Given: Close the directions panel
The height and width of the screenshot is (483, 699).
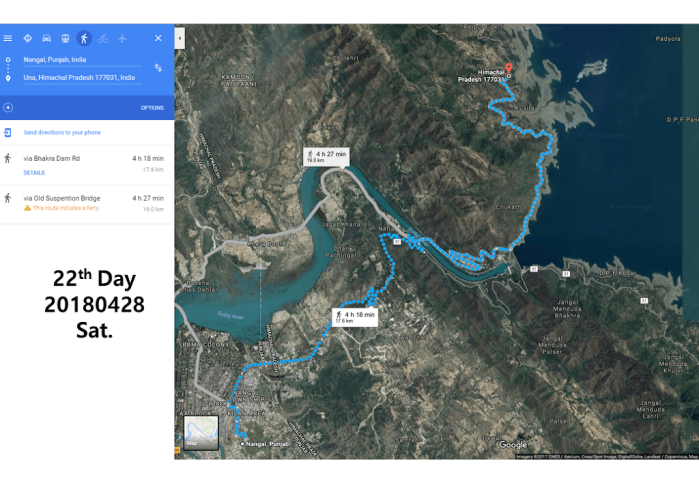Looking at the screenshot, I should 158,38.
